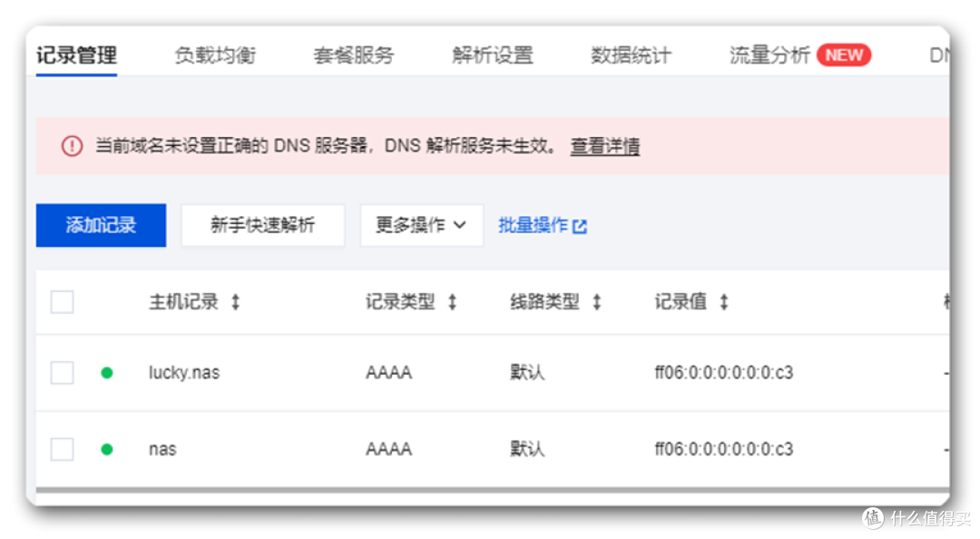This screenshot has height=539, width=980.
Task: Click the warning icon in DNS alert banner
Action: (72, 146)
